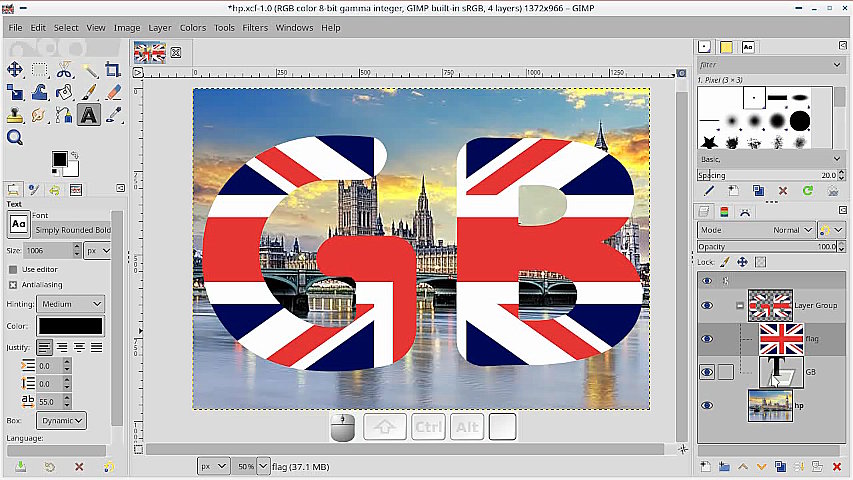The width and height of the screenshot is (853, 480).
Task: Refresh brushes with the green arrow icon
Action: (x=808, y=190)
